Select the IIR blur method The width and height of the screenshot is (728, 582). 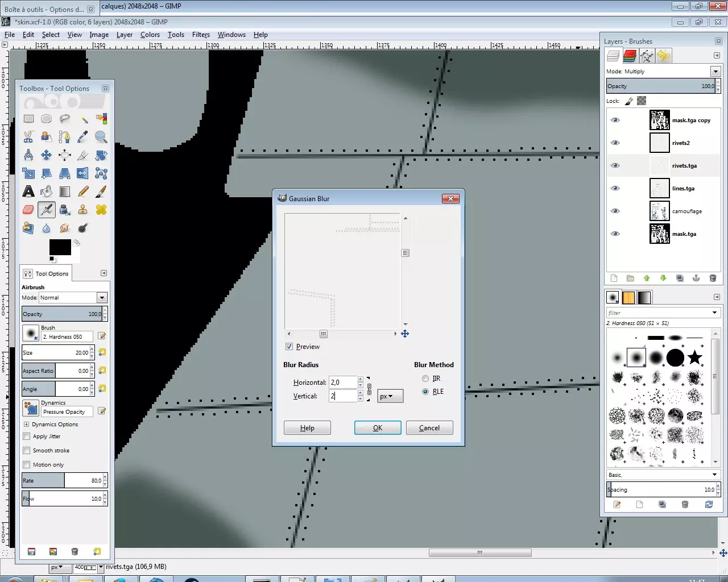click(425, 379)
